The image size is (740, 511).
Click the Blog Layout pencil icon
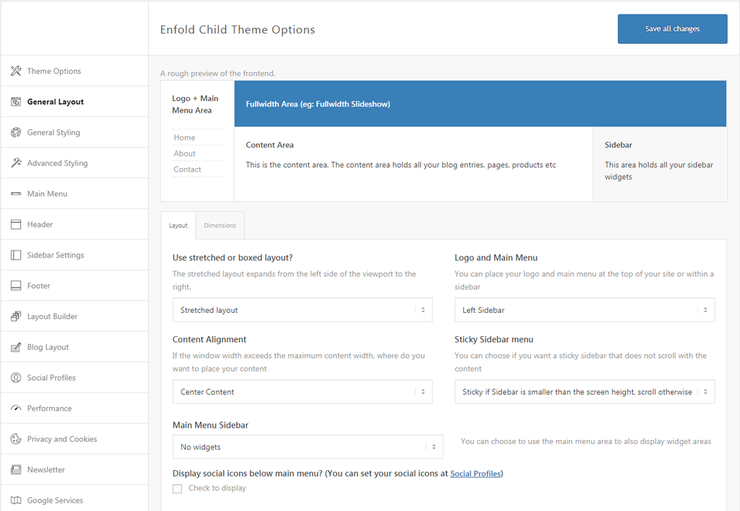[16, 348]
